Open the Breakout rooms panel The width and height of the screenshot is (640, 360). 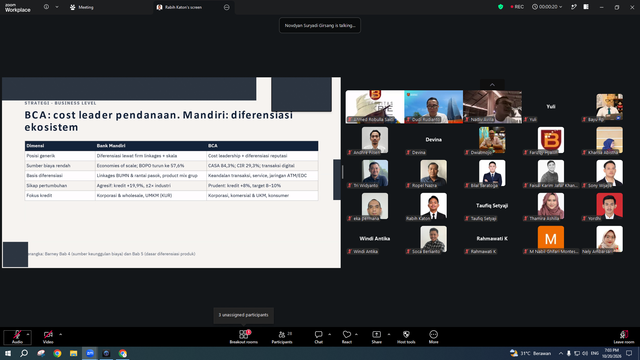pyautogui.click(x=244, y=337)
